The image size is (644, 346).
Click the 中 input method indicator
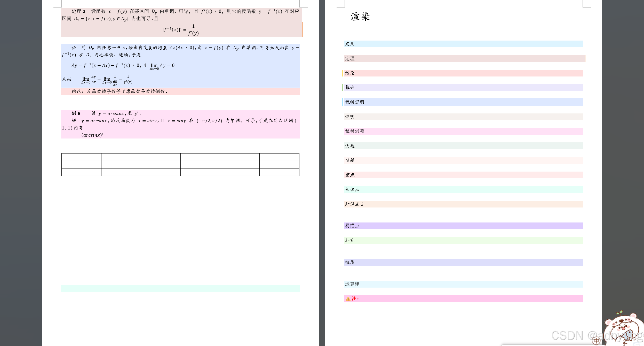(596, 341)
